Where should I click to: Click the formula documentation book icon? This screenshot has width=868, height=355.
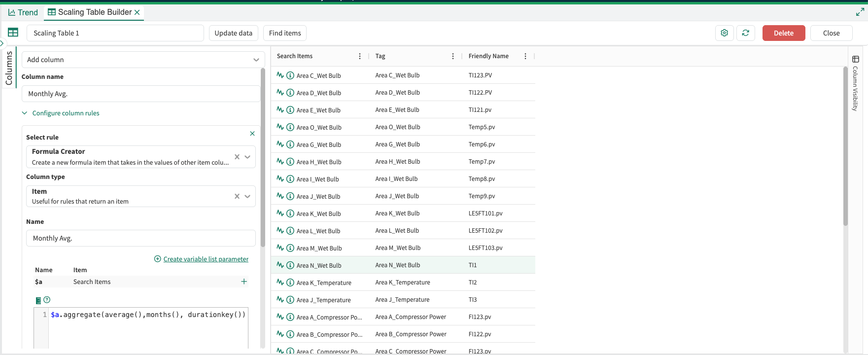[x=38, y=300]
